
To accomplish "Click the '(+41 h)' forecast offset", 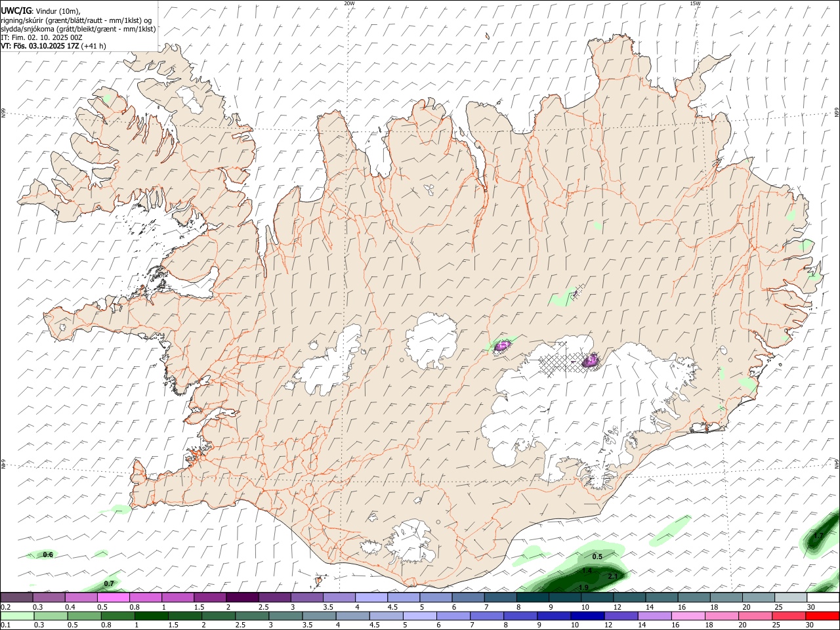I will pos(94,46).
